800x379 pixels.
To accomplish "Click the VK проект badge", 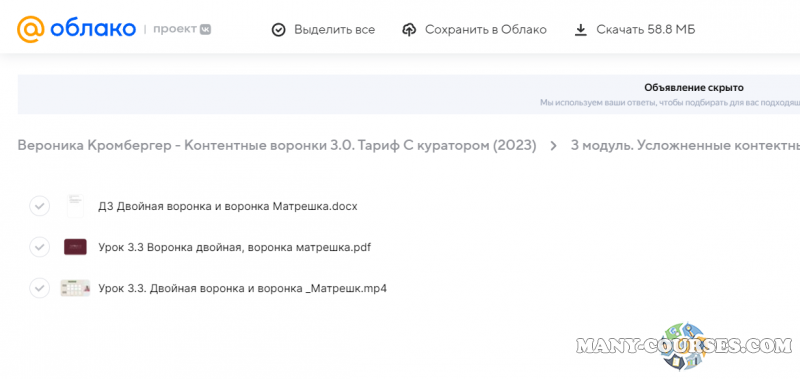I will coord(205,30).
